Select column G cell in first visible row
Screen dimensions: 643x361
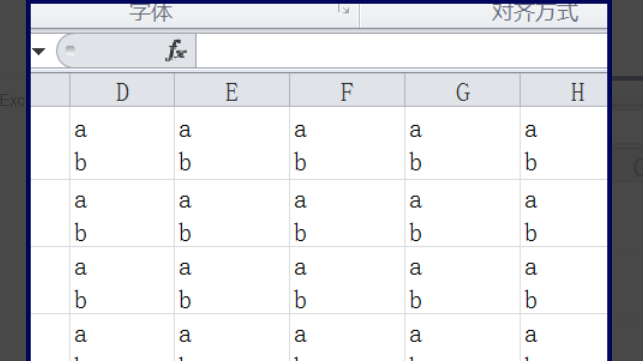point(463,143)
